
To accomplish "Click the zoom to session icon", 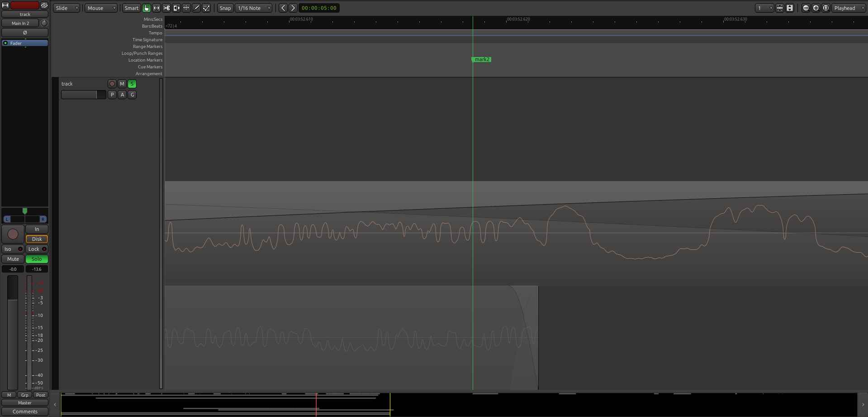I will coord(825,8).
